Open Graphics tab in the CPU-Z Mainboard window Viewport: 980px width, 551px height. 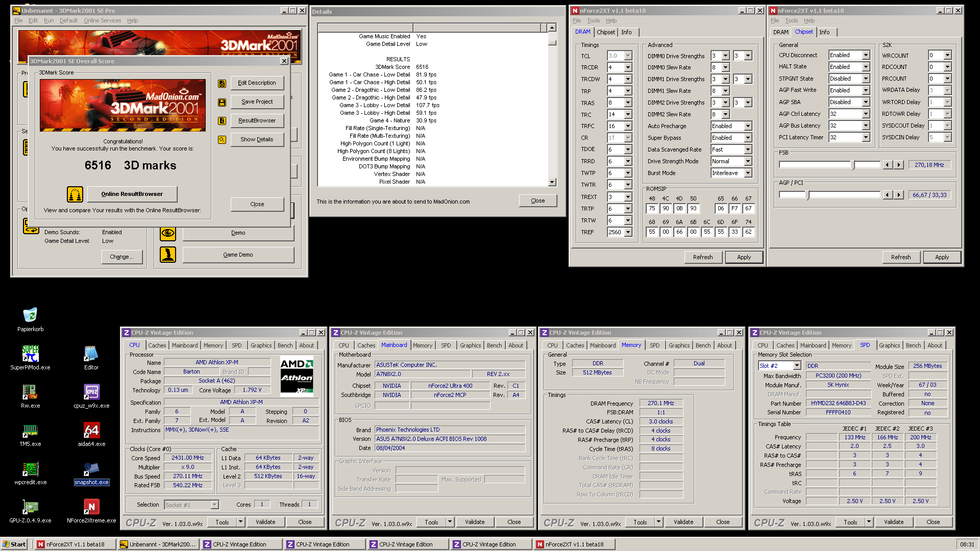(x=470, y=345)
